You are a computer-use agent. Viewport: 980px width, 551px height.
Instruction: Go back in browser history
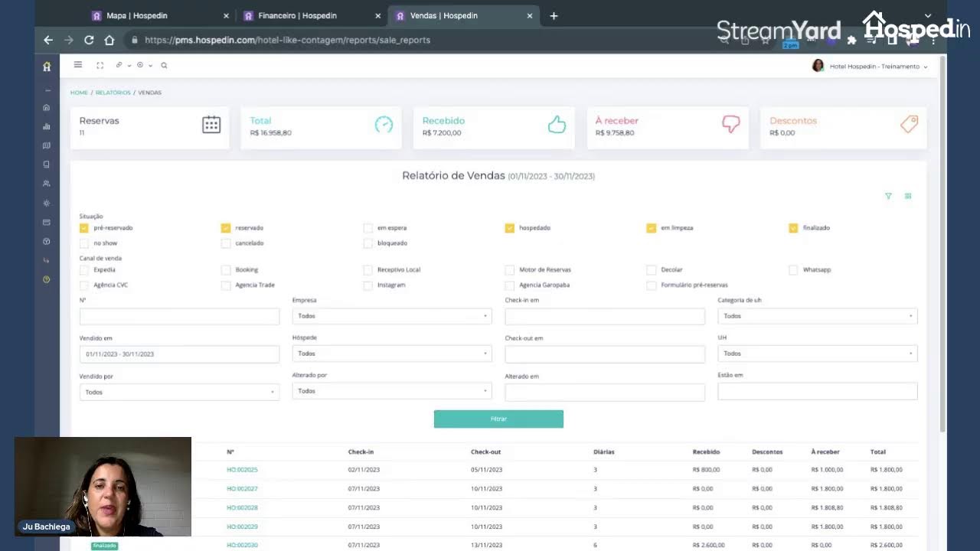point(48,40)
